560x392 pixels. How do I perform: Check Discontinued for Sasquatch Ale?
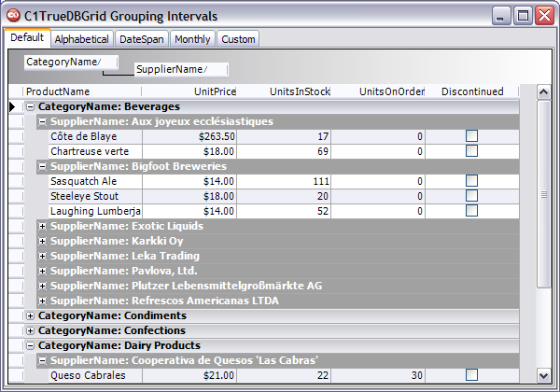pyautogui.click(x=471, y=181)
